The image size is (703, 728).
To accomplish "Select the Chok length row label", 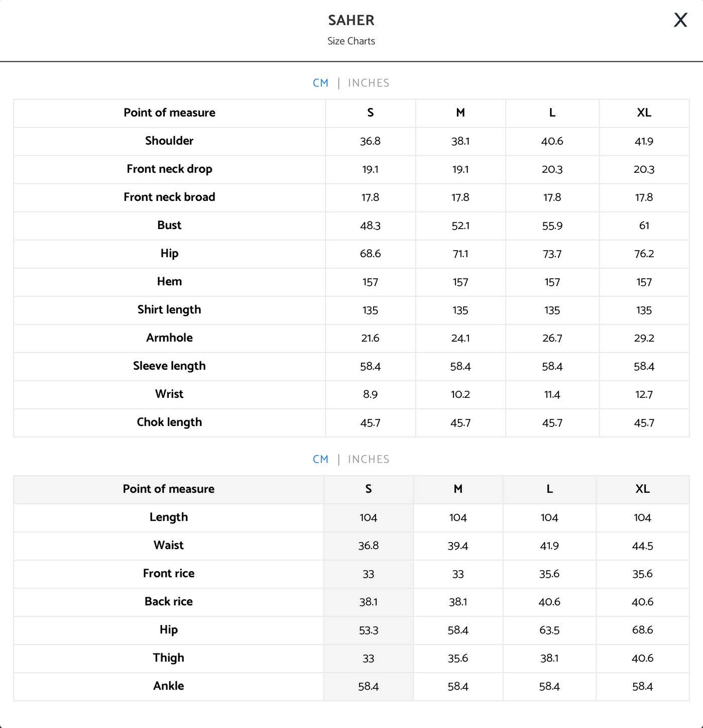I will (x=169, y=422).
